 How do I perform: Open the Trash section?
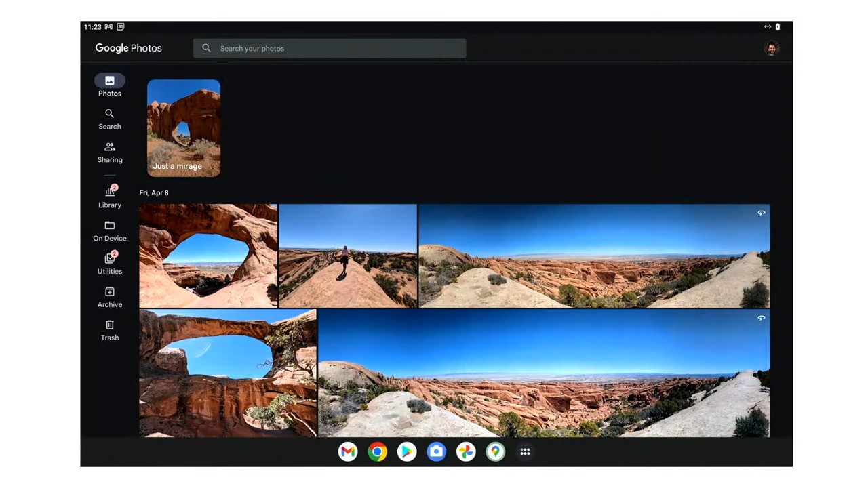pos(110,330)
